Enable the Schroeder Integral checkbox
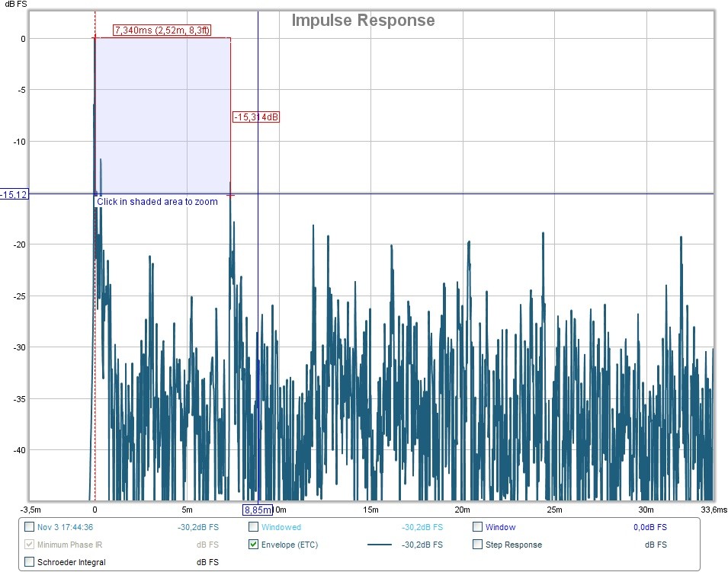Viewport: 728px width, 572px height. [x=29, y=562]
